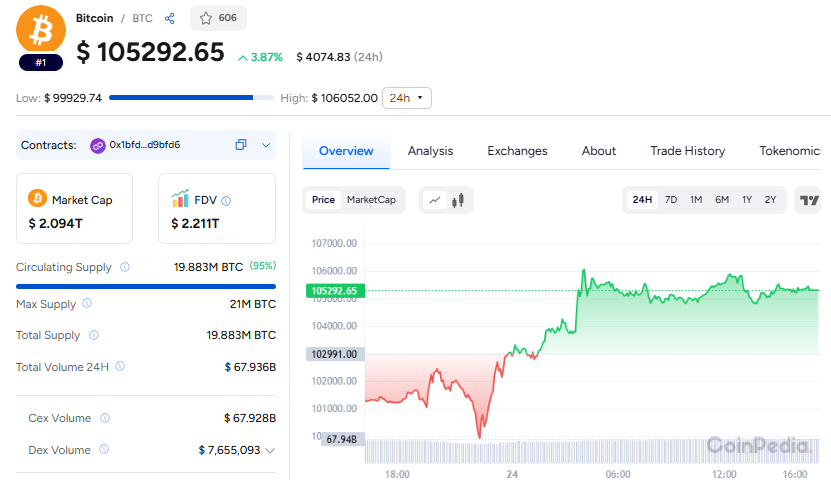Click the circulating supply progress bar
The image size is (831, 480).
pos(146,287)
